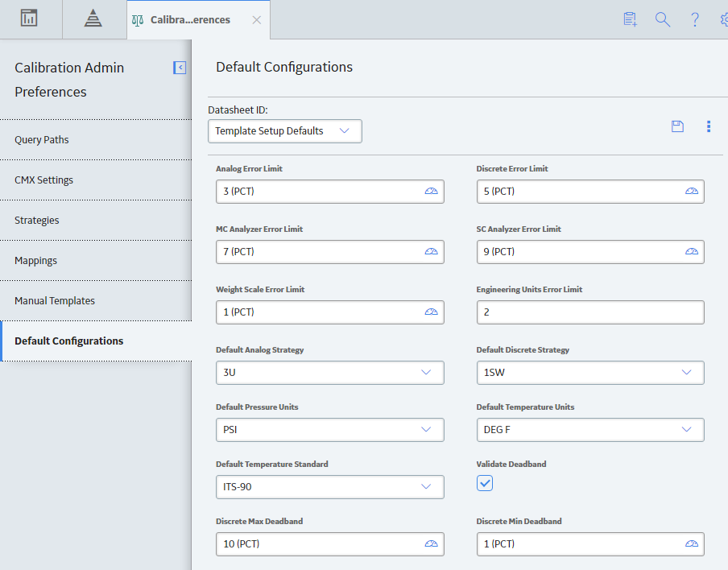The width and height of the screenshot is (728, 570).
Task: Click unit gauge icon in MC Analyzer Error Limit
Action: point(432,251)
